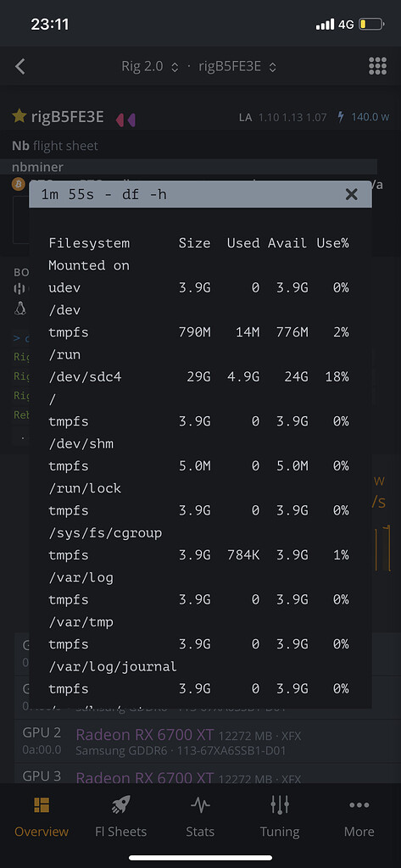Select the GPU 3 Radeon RX 6700 XT row
The width and height of the screenshot is (401, 868).
[x=200, y=775]
